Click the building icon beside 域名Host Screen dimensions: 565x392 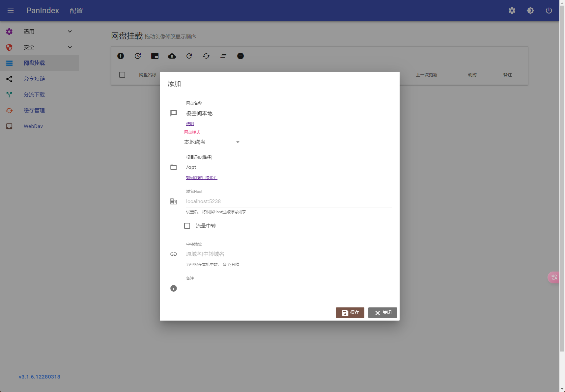174,201
